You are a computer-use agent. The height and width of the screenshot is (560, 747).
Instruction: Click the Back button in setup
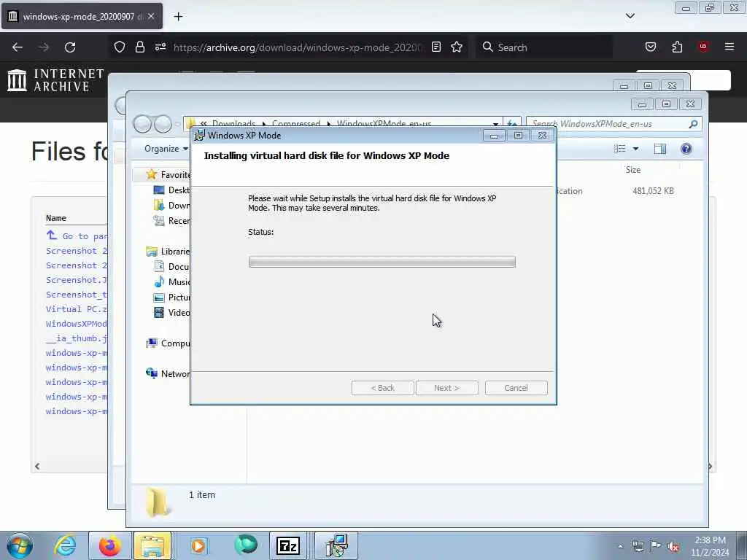pos(382,388)
